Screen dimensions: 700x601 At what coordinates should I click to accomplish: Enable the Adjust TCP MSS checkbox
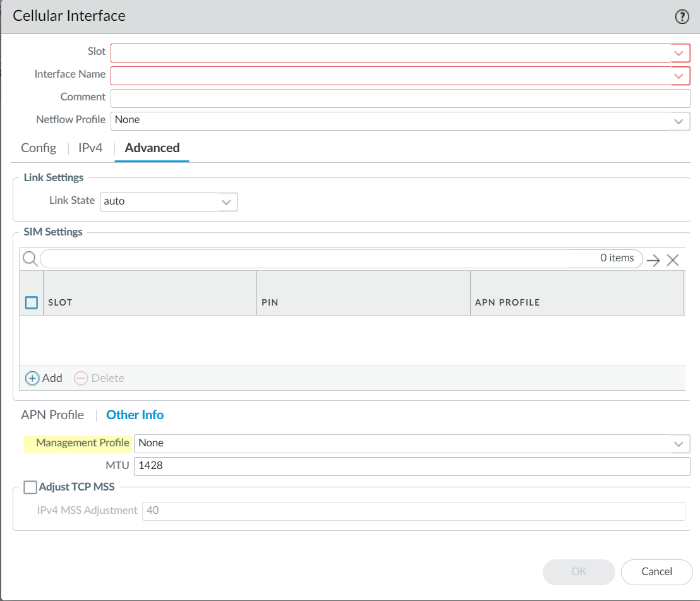[x=30, y=487]
